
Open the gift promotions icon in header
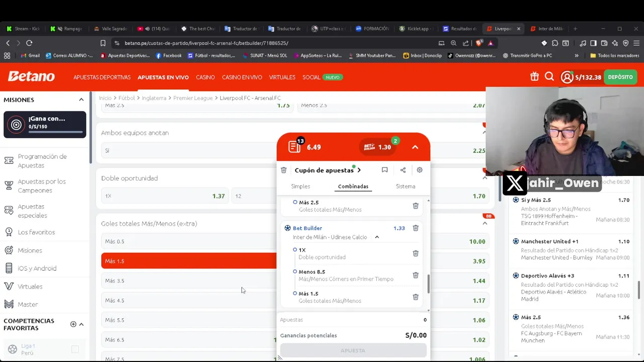(534, 77)
